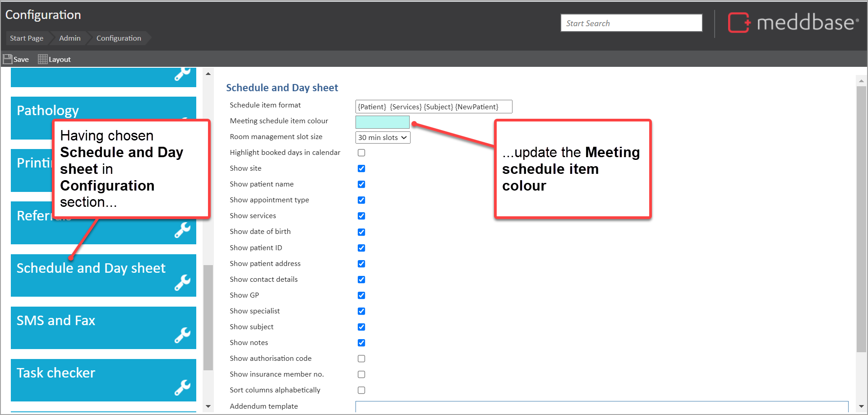Click the meddbase logo
Screen dimensions: 868x415
pyautogui.click(x=793, y=23)
